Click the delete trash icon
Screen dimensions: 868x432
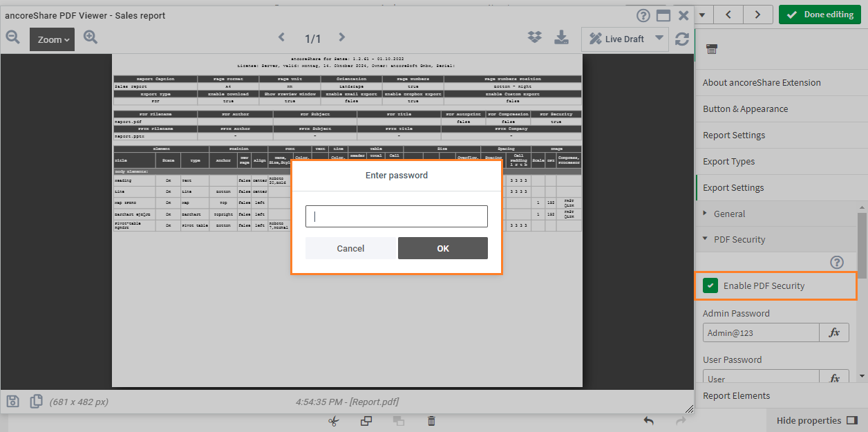431,420
